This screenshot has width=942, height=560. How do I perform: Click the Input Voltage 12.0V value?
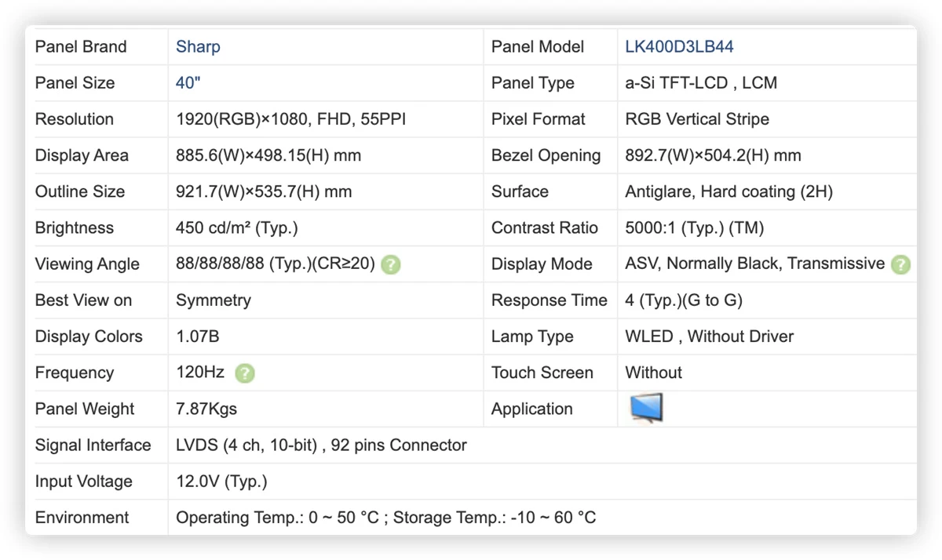221,482
